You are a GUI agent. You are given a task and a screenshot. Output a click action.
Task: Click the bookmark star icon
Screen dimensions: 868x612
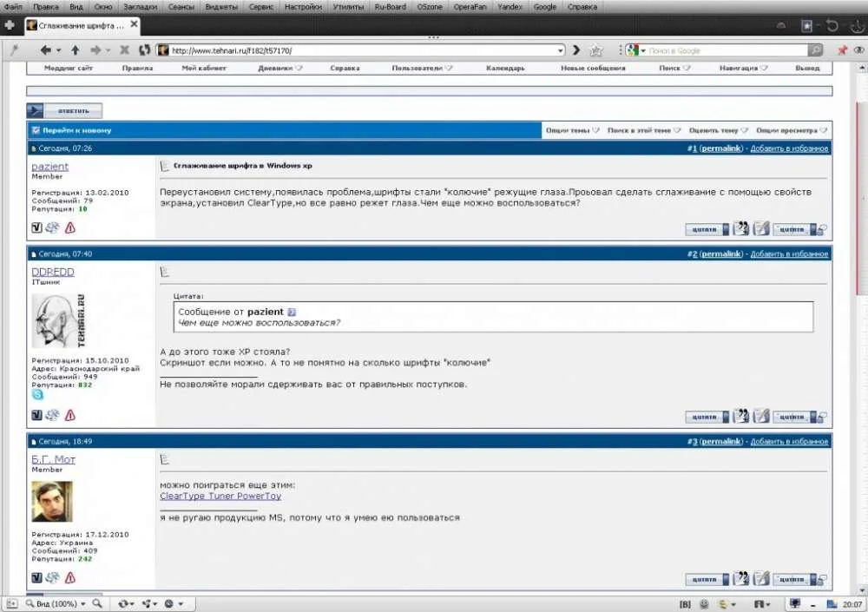click(596, 51)
